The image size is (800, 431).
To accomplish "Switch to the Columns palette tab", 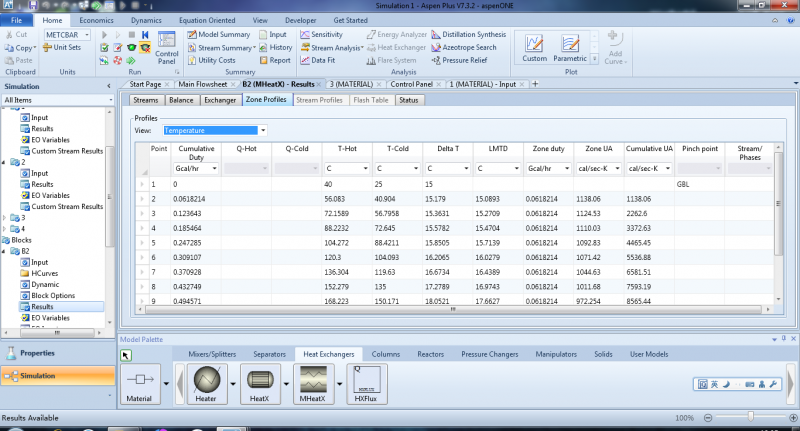I will coord(386,354).
